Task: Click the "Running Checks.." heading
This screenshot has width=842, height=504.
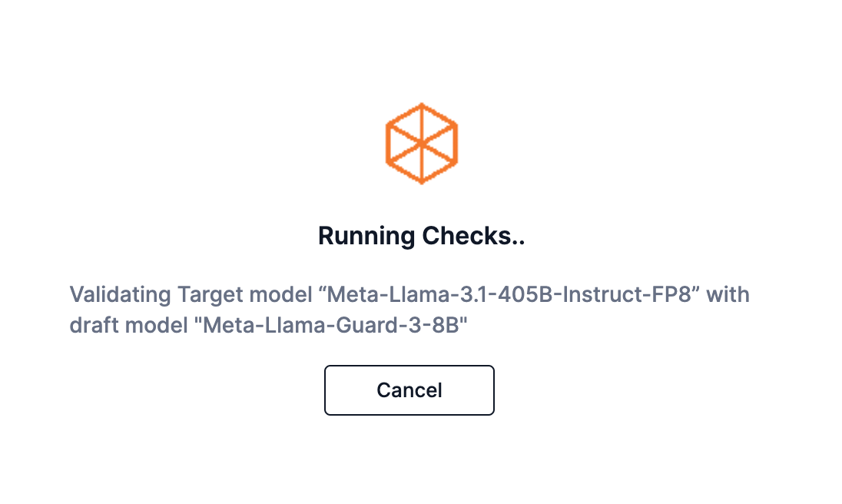Action: [x=421, y=236]
